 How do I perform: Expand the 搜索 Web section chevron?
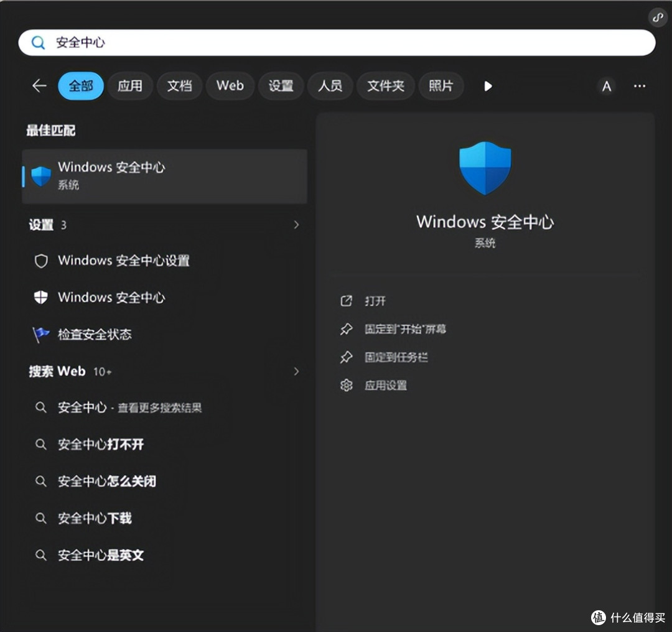296,371
